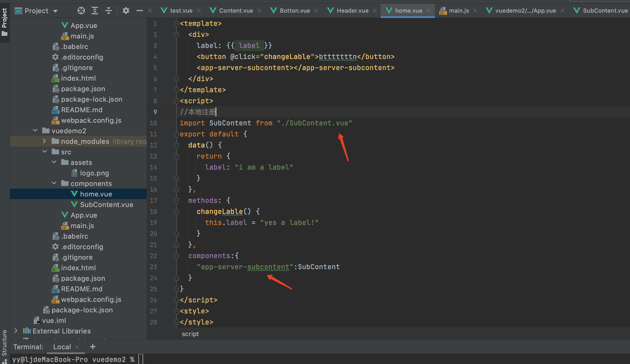Switch to the main.js editor tab
The width and height of the screenshot is (630, 364).
tap(459, 11)
